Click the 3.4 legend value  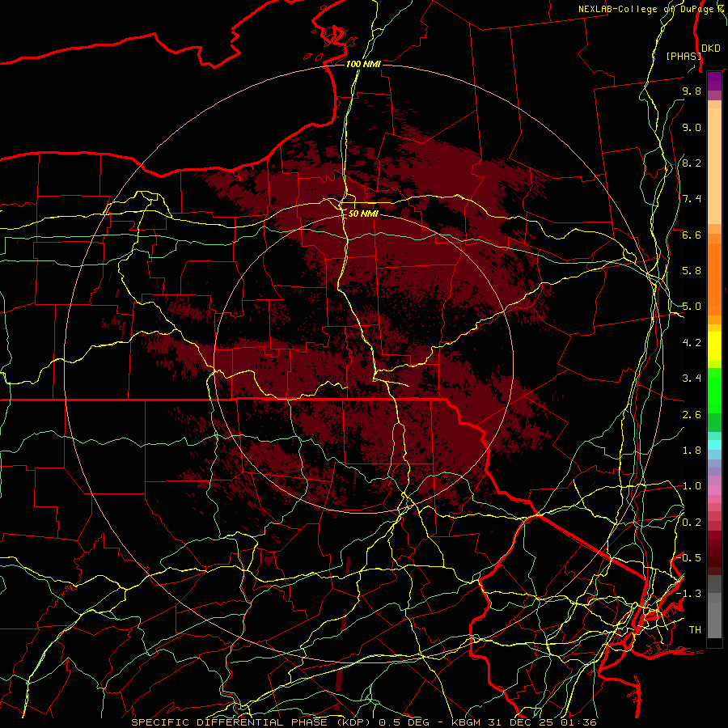click(692, 379)
